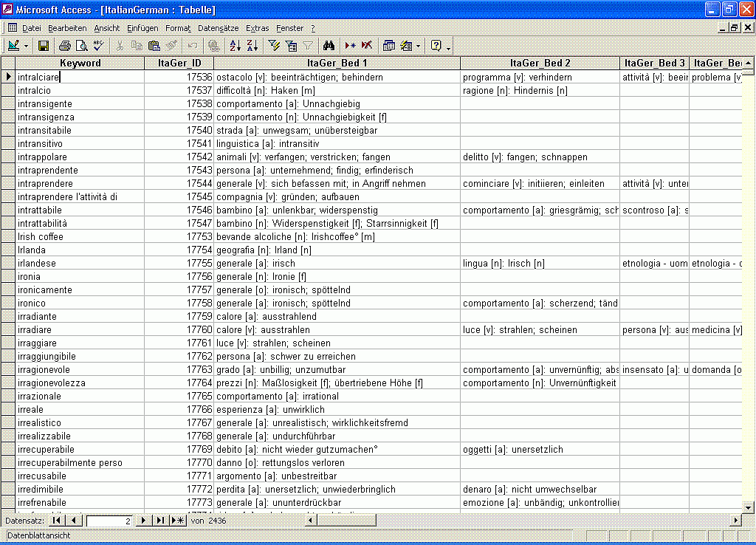
Task: Switch to design view via toolbar icon
Action: click(x=13, y=46)
